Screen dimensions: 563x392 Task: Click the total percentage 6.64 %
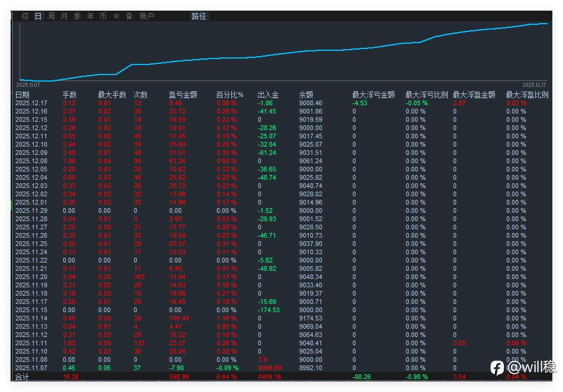click(x=227, y=377)
